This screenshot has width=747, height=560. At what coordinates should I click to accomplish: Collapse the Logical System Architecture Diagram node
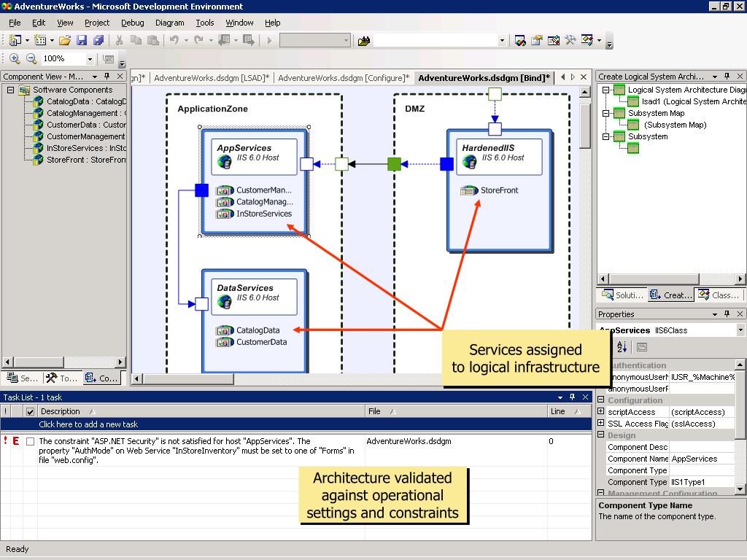pyautogui.click(x=605, y=90)
